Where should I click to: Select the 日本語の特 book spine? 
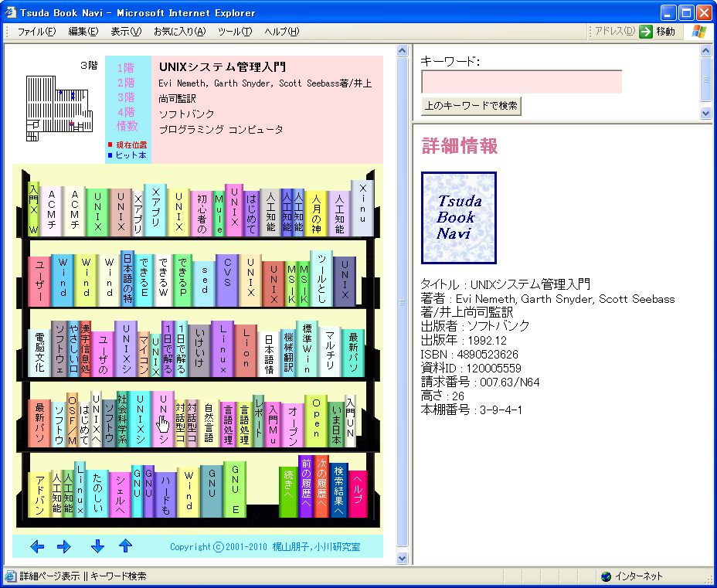(x=127, y=278)
